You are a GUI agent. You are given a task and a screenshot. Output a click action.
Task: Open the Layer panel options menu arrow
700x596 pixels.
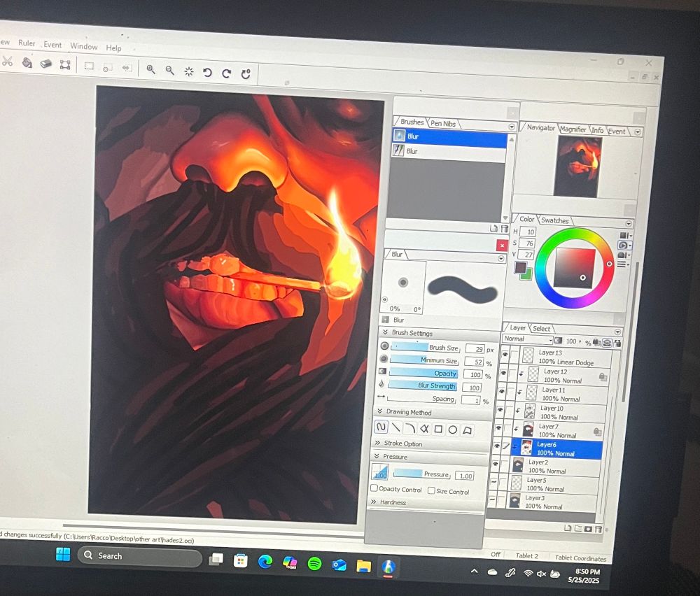pos(618,332)
